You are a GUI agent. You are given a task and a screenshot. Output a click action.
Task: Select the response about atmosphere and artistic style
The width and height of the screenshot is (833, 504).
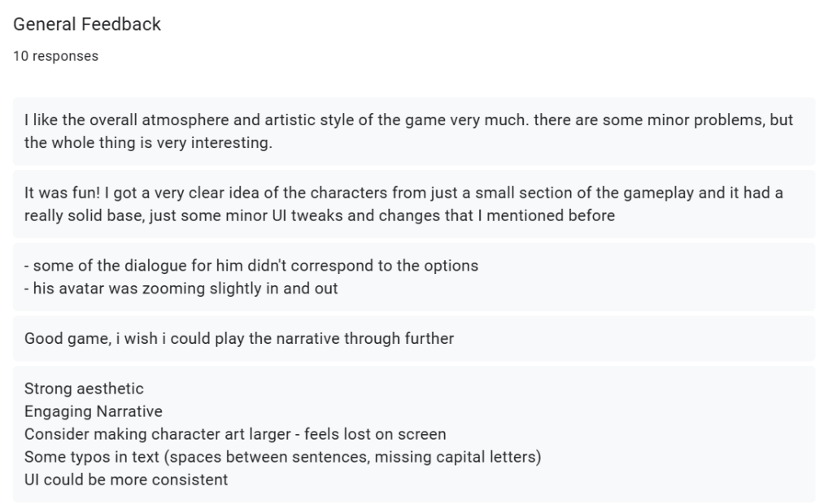coord(414,131)
